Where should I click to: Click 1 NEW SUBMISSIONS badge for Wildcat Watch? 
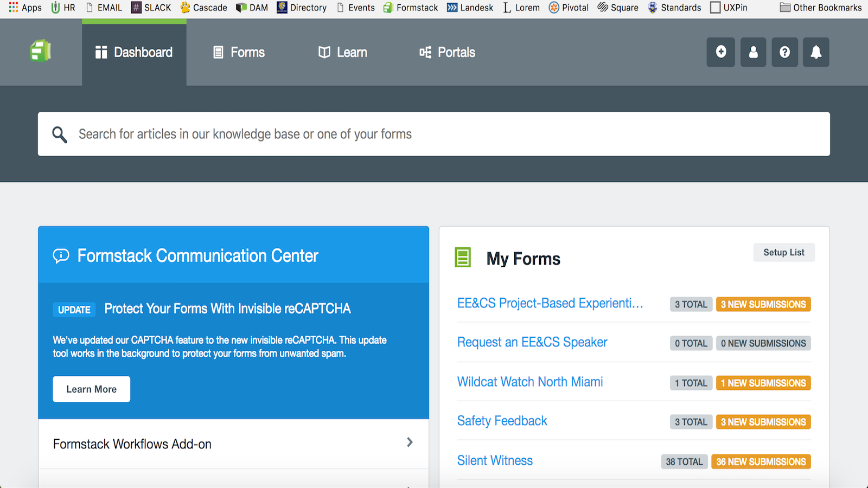coord(763,383)
